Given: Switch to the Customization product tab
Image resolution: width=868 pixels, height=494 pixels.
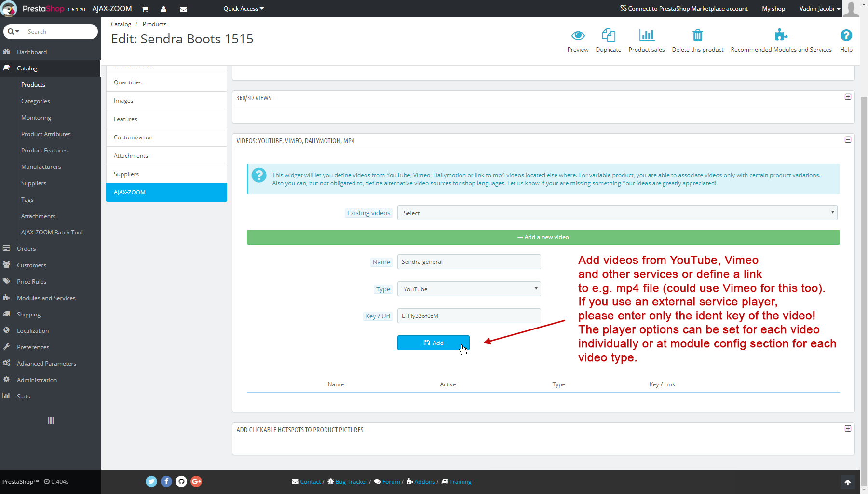Looking at the screenshot, I should click(x=166, y=137).
